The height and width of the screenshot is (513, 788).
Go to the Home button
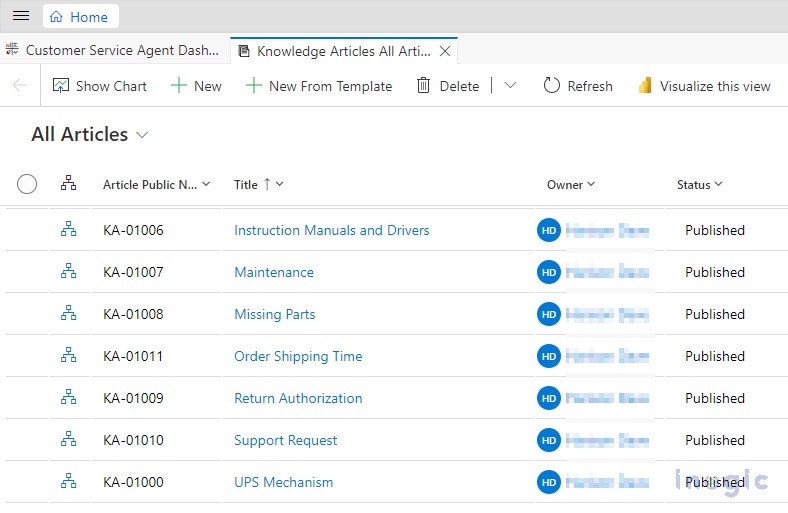(80, 17)
